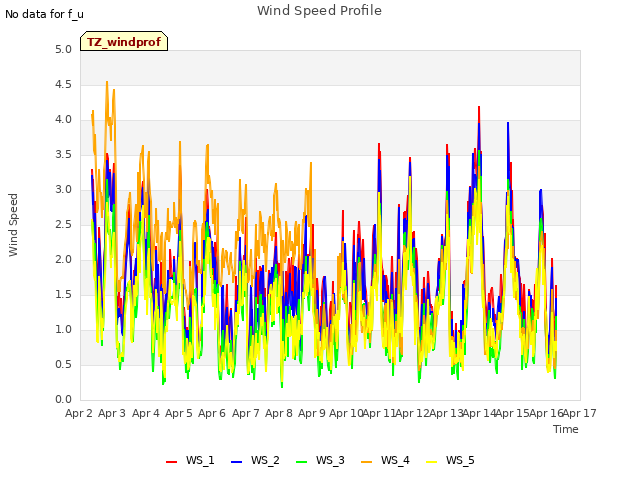The width and height of the screenshot is (640, 480).
Task: Click the Apr 4 x-axis tick label
Action: coord(146,413)
